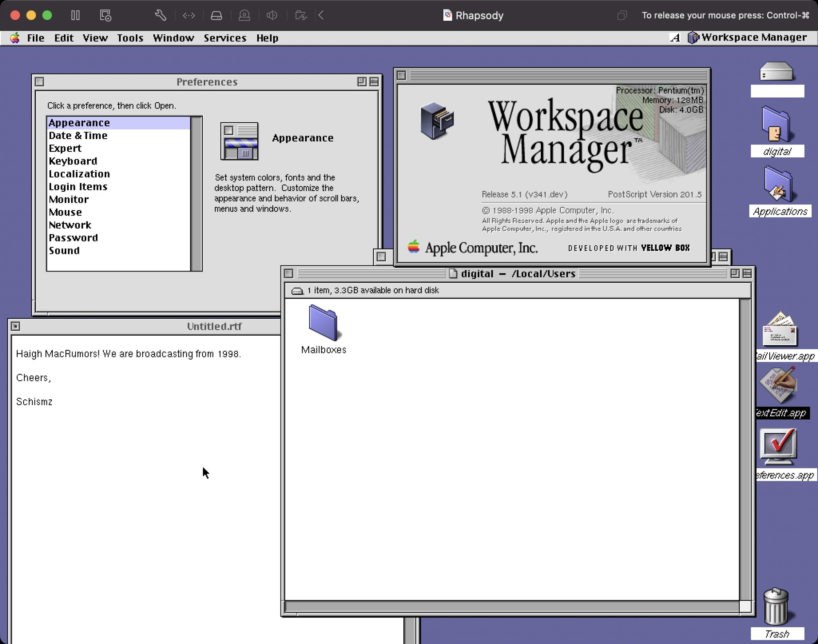Screen dimensions: 818x644
Task: Open the Mailboxes folder icon
Action: [x=323, y=323]
